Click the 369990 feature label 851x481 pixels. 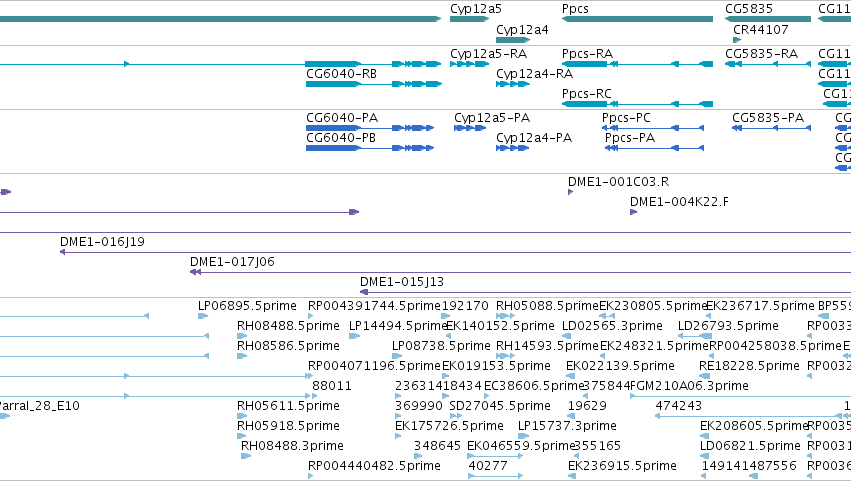click(418, 407)
